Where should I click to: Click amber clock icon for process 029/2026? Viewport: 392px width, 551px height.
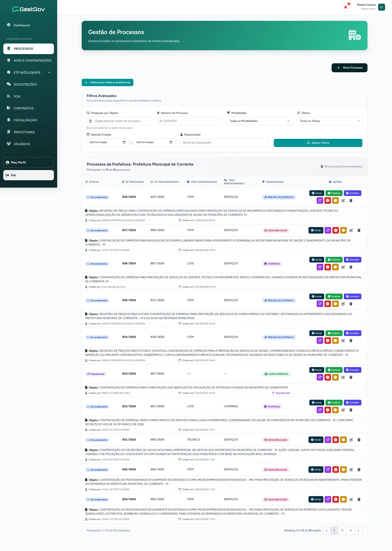coord(343,499)
